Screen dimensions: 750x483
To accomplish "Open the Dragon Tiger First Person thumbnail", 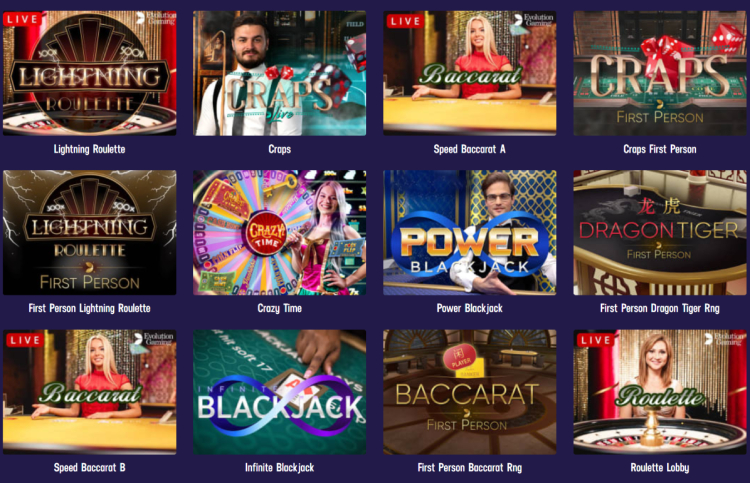I will click(x=660, y=232).
